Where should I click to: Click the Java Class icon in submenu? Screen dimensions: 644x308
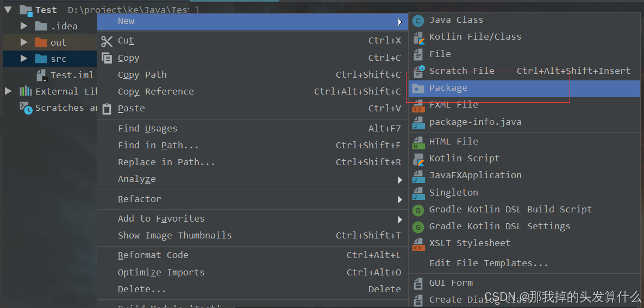[x=418, y=21]
